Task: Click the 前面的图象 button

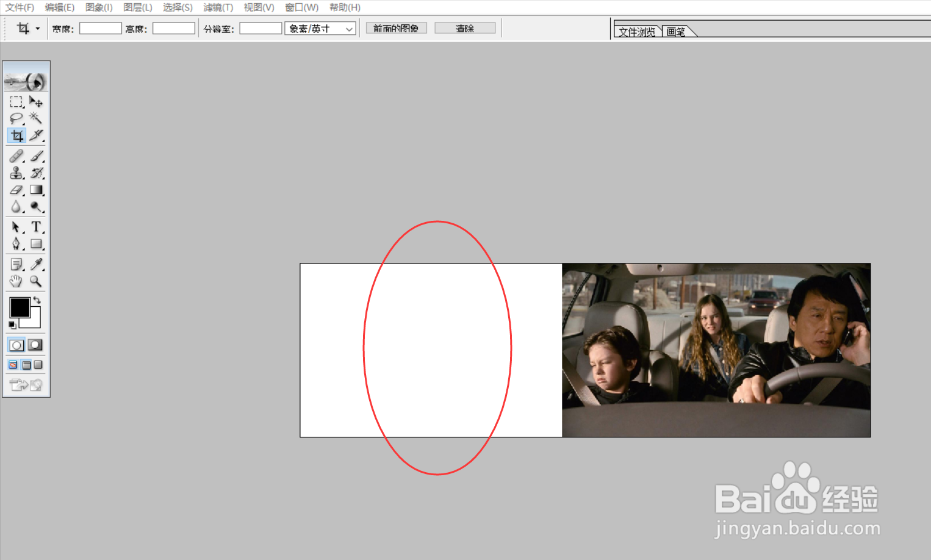Action: point(396,28)
